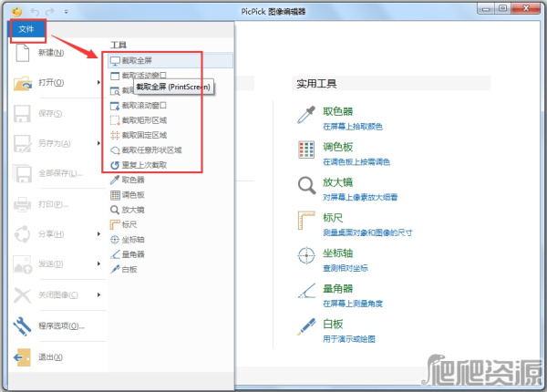Open the 白板 heading link

tap(333, 325)
